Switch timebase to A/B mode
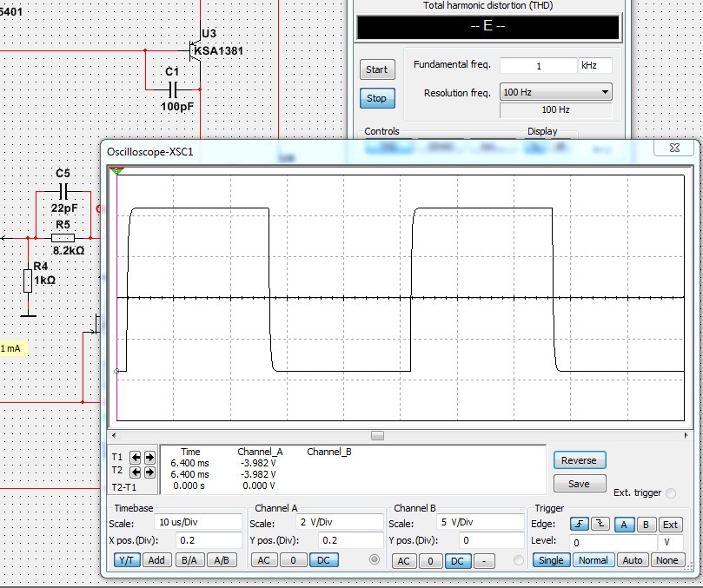703x588 pixels. (222, 560)
